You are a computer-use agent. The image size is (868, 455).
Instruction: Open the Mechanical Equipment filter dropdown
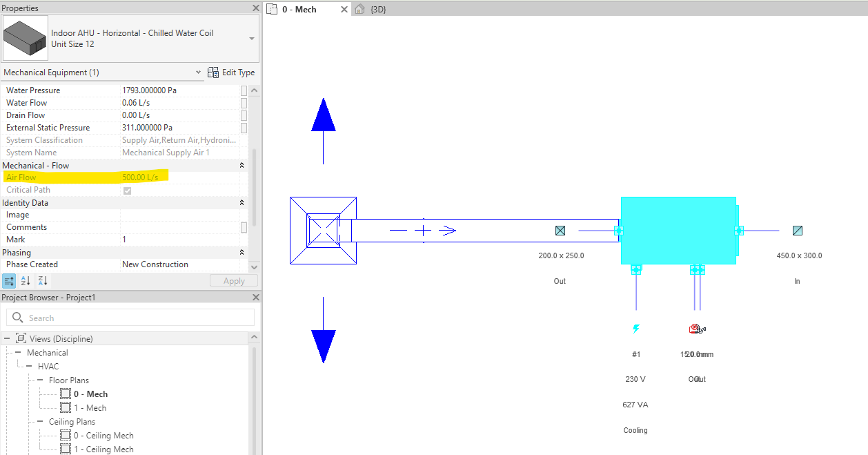coord(199,72)
